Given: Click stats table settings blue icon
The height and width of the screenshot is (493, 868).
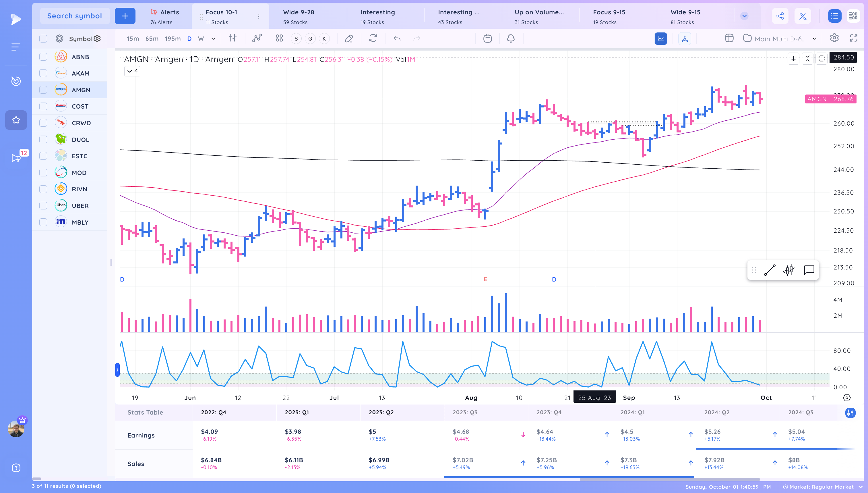Looking at the screenshot, I should coord(850,413).
